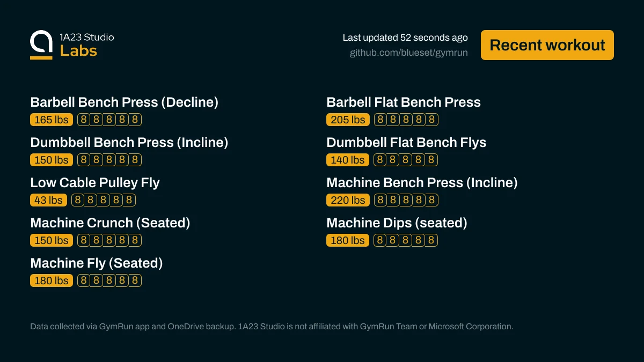Screen dimensions: 644x362
Task: Select the Machine Dips (seated) title
Action: [397, 223]
